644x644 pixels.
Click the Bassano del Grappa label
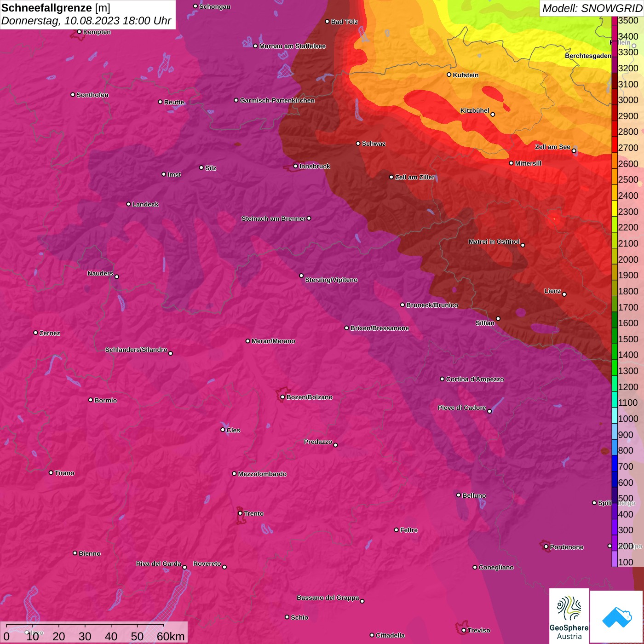pyautogui.click(x=328, y=598)
